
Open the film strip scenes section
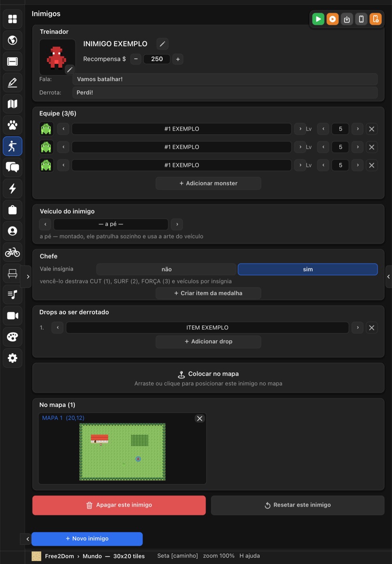pyautogui.click(x=13, y=62)
